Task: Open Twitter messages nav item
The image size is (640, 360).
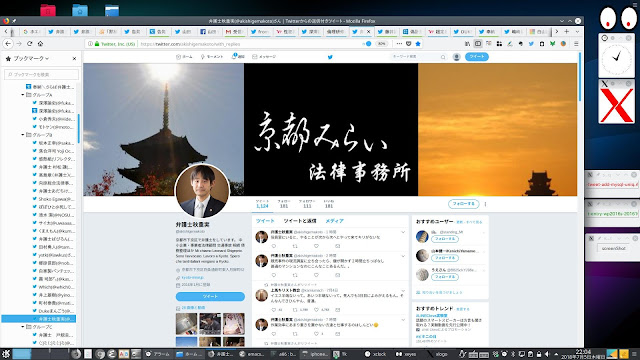Action: (x=264, y=57)
